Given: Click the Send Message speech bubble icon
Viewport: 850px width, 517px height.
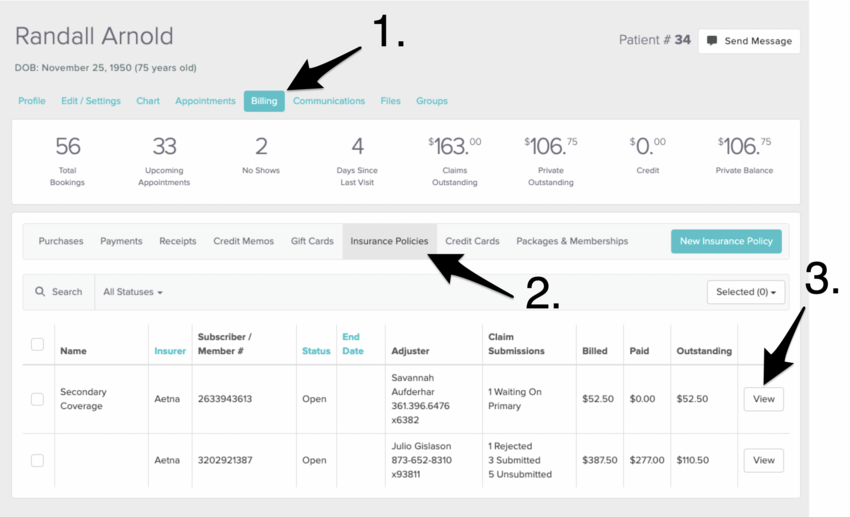Looking at the screenshot, I should point(712,41).
